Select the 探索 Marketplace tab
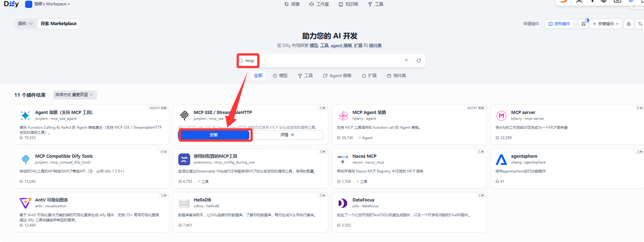This screenshot has width=644, height=242. [x=58, y=24]
